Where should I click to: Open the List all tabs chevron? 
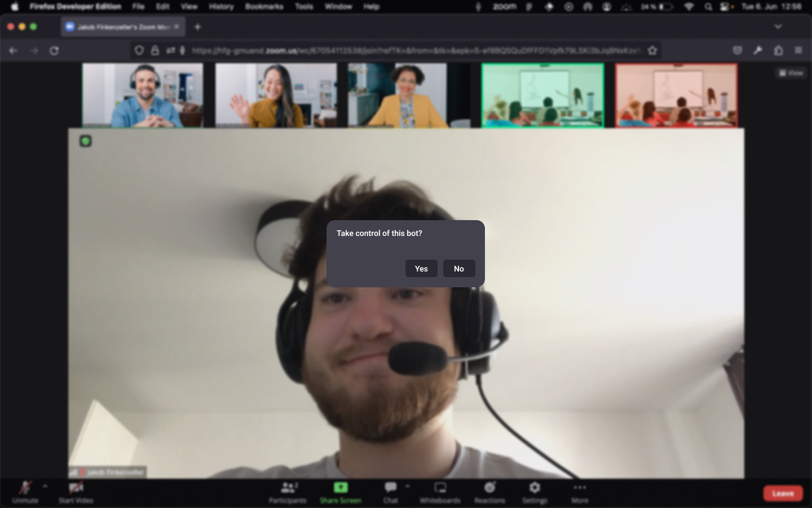pos(778,27)
